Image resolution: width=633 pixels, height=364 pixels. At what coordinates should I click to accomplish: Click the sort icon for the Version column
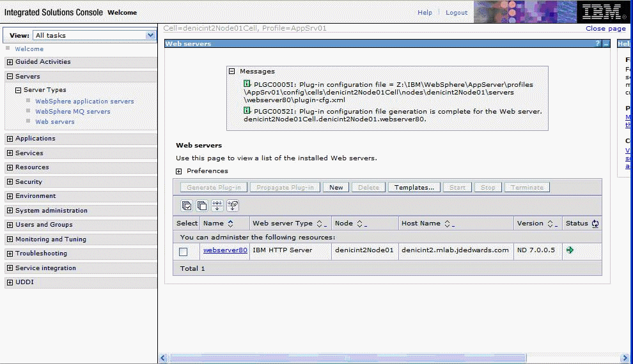coord(549,224)
